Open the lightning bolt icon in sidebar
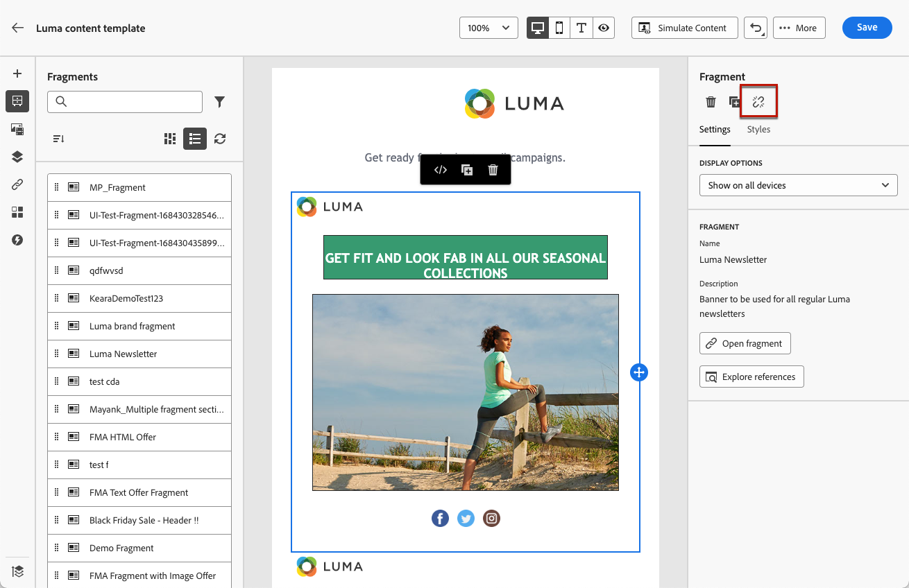Viewport: 909px width, 588px height. [x=17, y=240]
